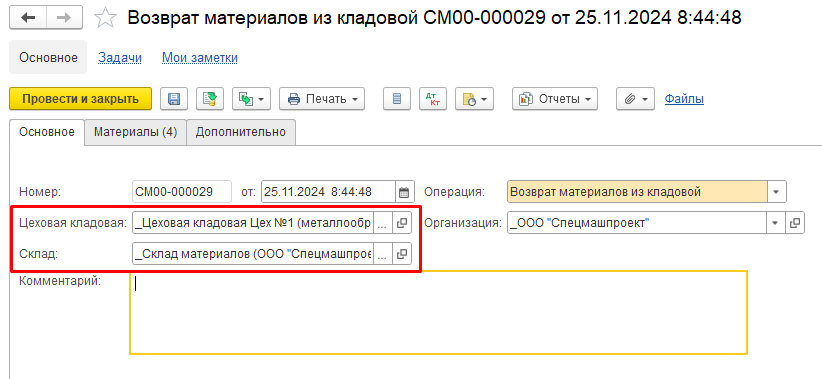
Task: Click the date field 25.11.2024 8:44:48
Action: 328,192
